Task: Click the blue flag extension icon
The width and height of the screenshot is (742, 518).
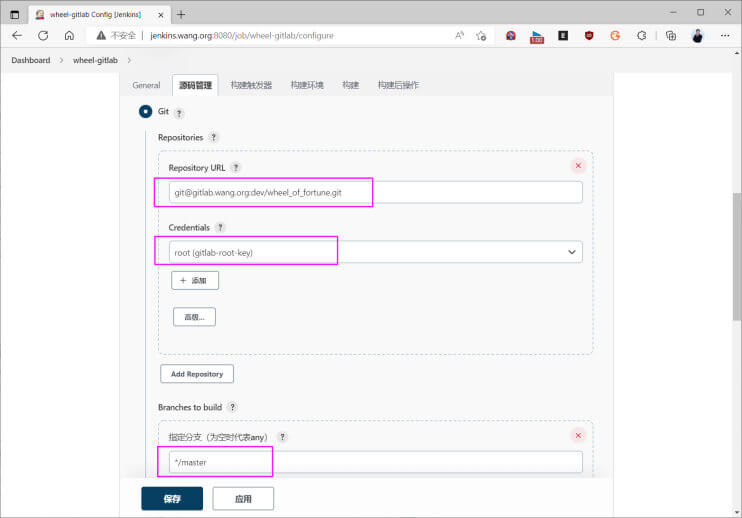Action: click(537, 36)
